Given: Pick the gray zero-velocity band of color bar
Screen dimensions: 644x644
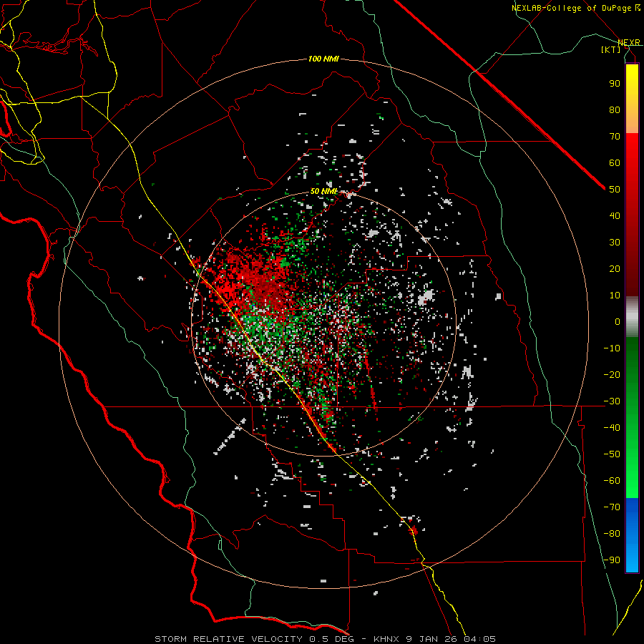Looking at the screenshot, I should 632,317.
